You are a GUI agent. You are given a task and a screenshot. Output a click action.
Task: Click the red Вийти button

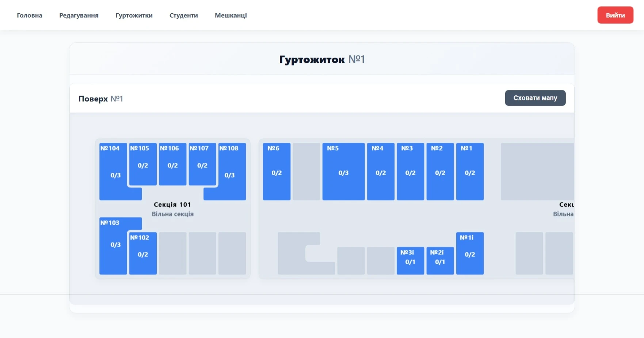615,15
